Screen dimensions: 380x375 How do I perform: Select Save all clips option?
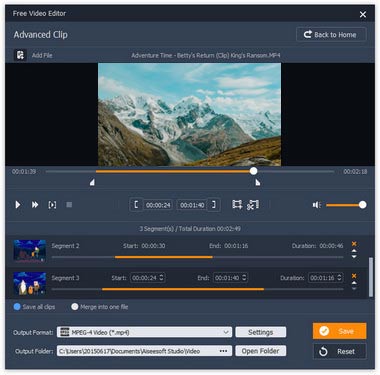tap(17, 307)
